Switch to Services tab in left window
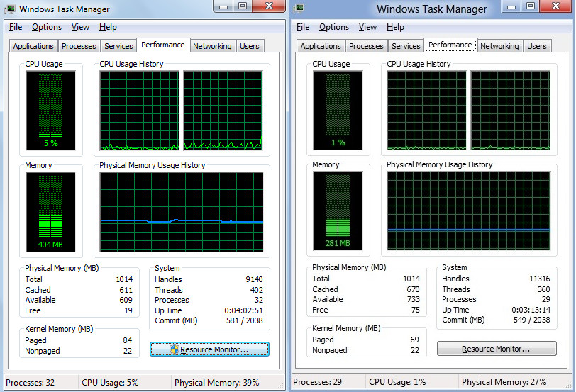The width and height of the screenshot is (576, 392). coord(118,46)
